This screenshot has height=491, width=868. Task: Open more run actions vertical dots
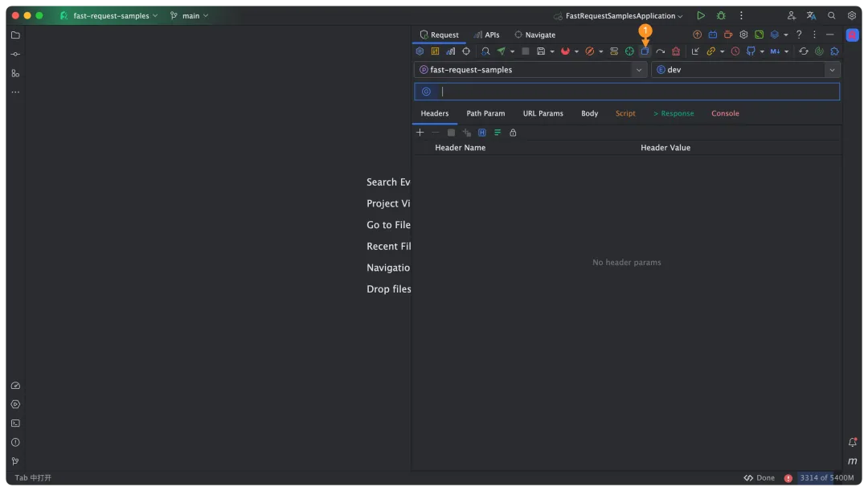coord(741,15)
